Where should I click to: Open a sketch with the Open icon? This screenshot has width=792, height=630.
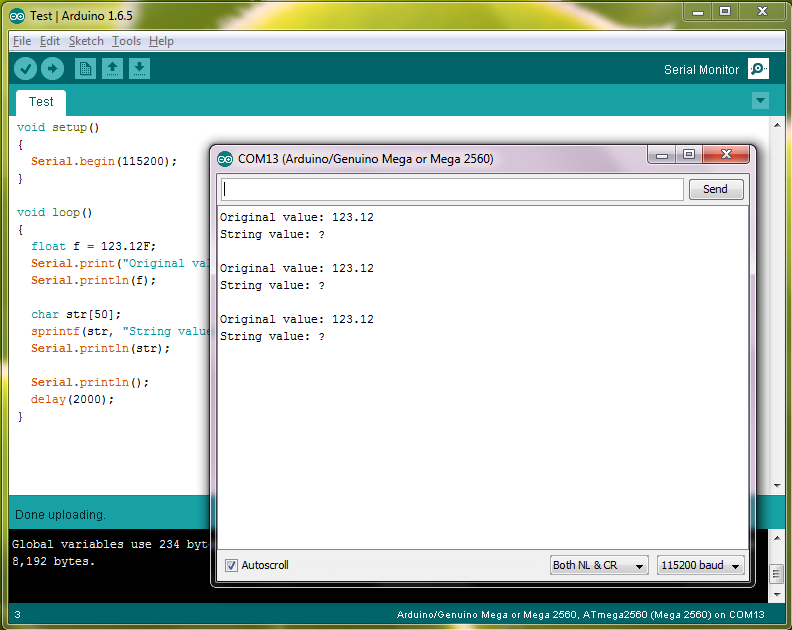[x=112, y=69]
